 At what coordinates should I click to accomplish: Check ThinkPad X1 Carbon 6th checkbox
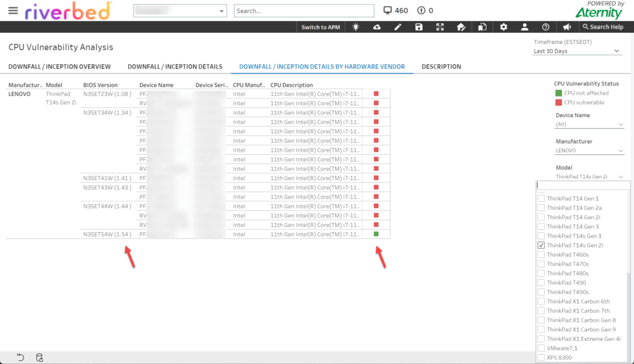tap(541, 301)
